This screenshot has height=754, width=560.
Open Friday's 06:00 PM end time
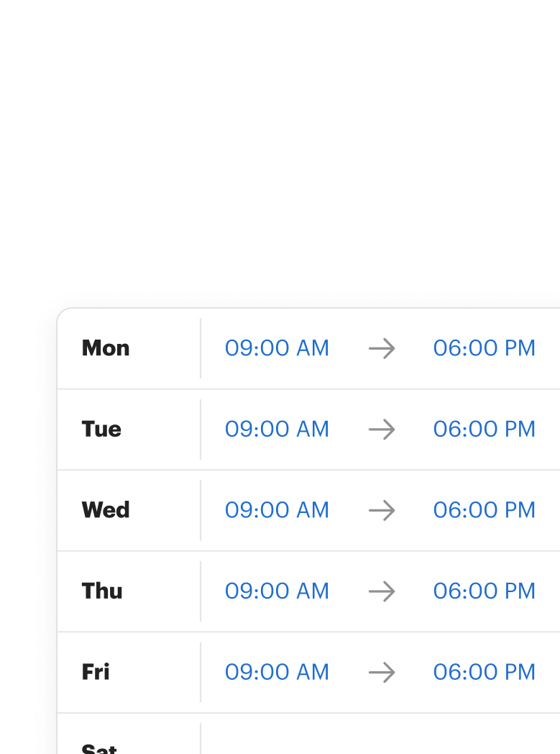[x=484, y=672]
